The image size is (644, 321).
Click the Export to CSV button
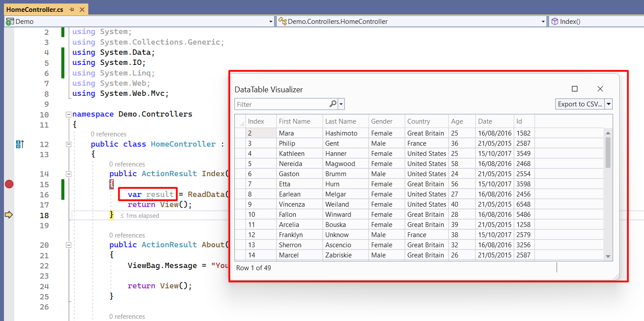(x=580, y=104)
